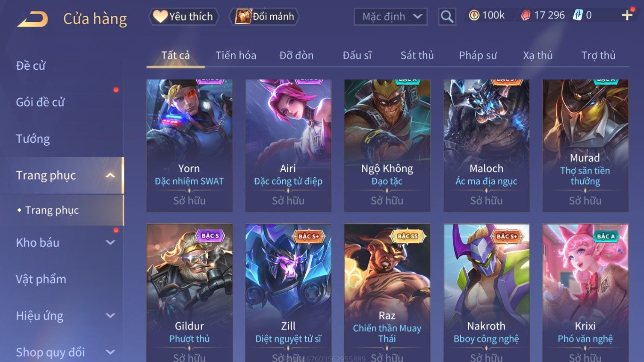This screenshot has width=644, height=362.
Task: Open Gói đề cử menu entry
Action: [x=40, y=102]
